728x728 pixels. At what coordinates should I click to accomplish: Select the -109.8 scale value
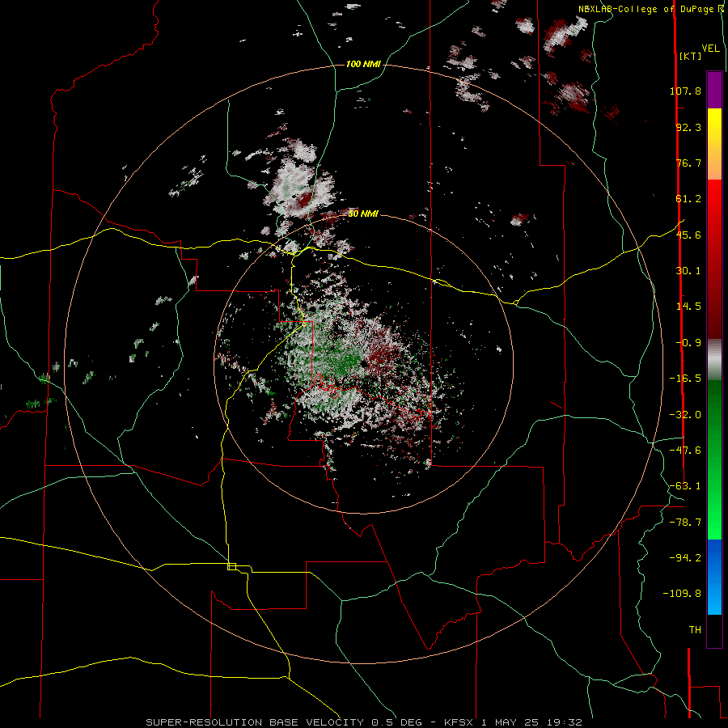pyautogui.click(x=682, y=594)
